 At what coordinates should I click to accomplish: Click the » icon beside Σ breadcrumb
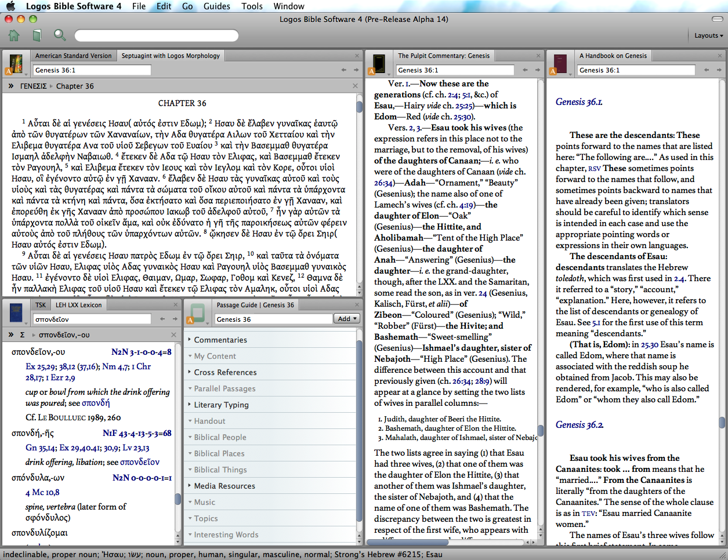click(x=10, y=334)
